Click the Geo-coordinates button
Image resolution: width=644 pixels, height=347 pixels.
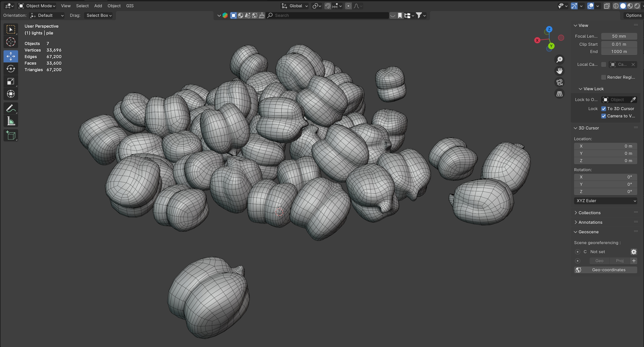[x=606, y=270]
